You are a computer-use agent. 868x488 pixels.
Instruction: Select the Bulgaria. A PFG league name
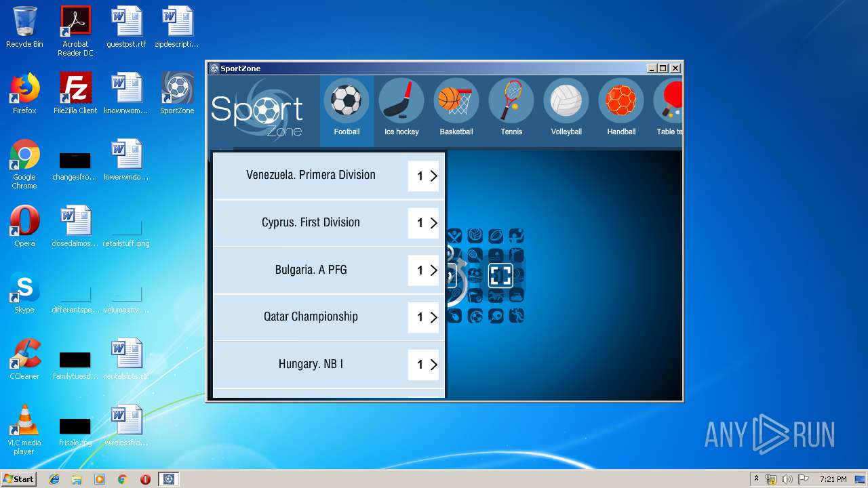(311, 270)
